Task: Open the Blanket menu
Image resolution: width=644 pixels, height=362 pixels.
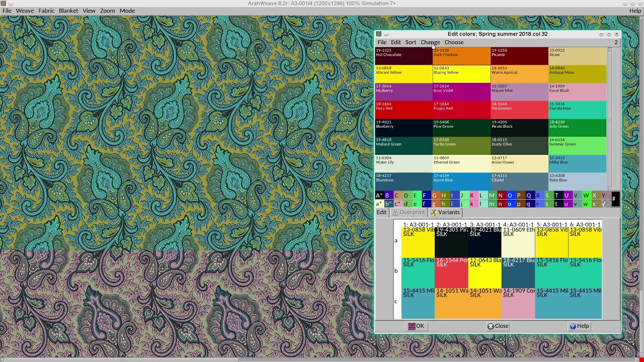Action: (x=68, y=11)
